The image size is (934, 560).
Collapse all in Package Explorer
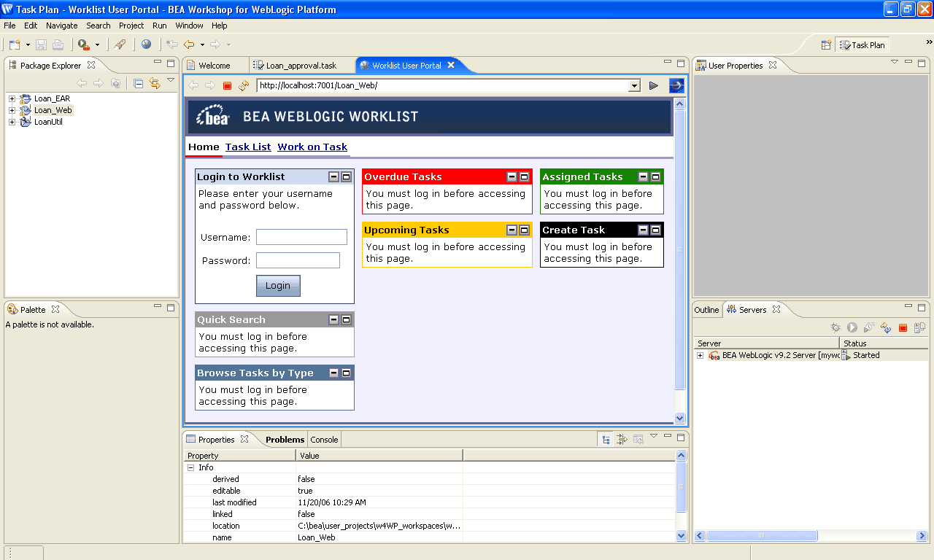click(x=139, y=83)
